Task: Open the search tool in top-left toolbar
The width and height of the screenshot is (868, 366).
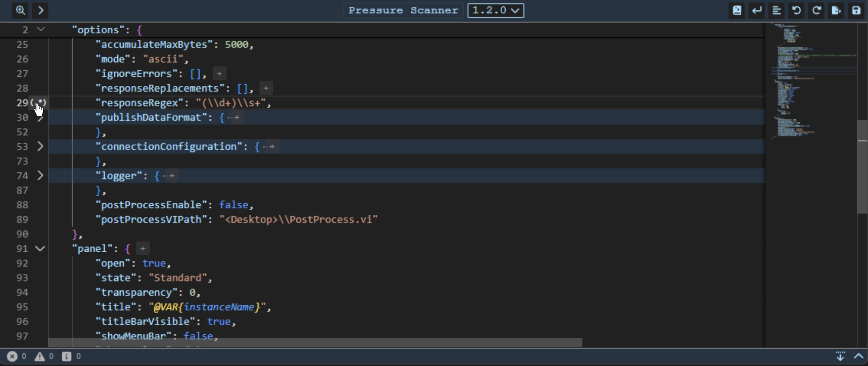Action: (x=20, y=10)
